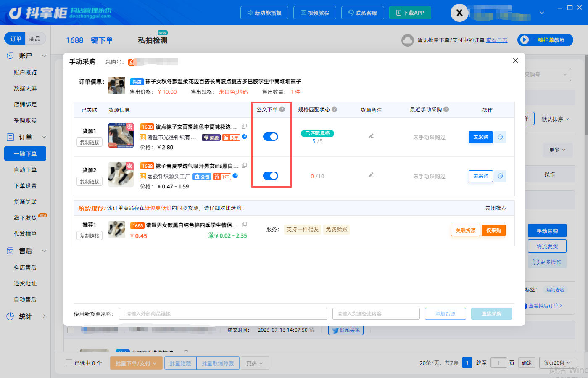Viewport: 588px width, 378px height.
Task: Open 自动下单 in sidebar
Action: pos(25,170)
